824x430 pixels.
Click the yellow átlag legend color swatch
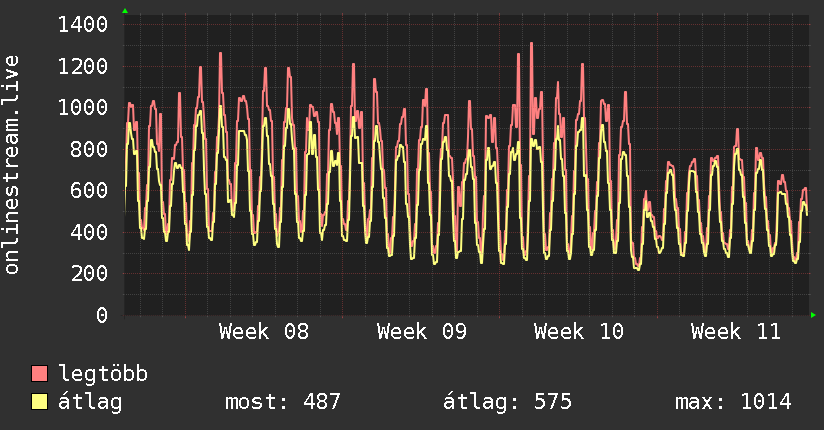coord(39,402)
